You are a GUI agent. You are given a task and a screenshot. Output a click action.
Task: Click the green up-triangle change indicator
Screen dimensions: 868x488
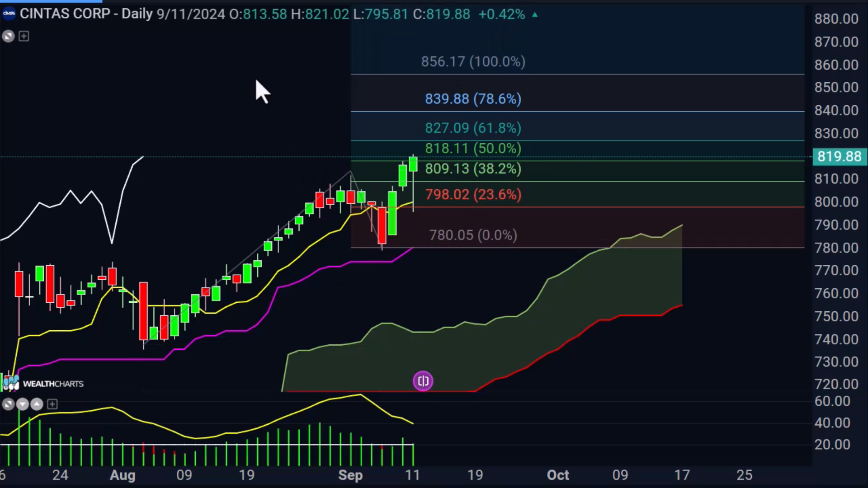click(535, 15)
